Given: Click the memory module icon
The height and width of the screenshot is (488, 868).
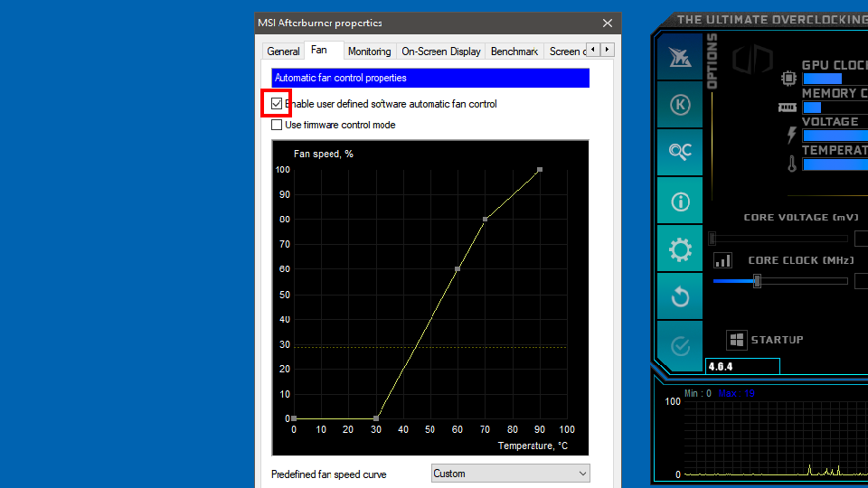Looking at the screenshot, I should (x=788, y=108).
